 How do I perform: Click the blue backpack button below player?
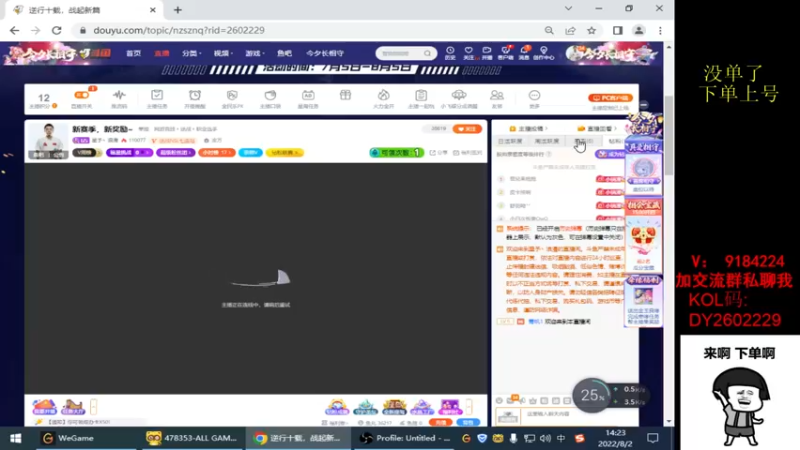[467, 422]
